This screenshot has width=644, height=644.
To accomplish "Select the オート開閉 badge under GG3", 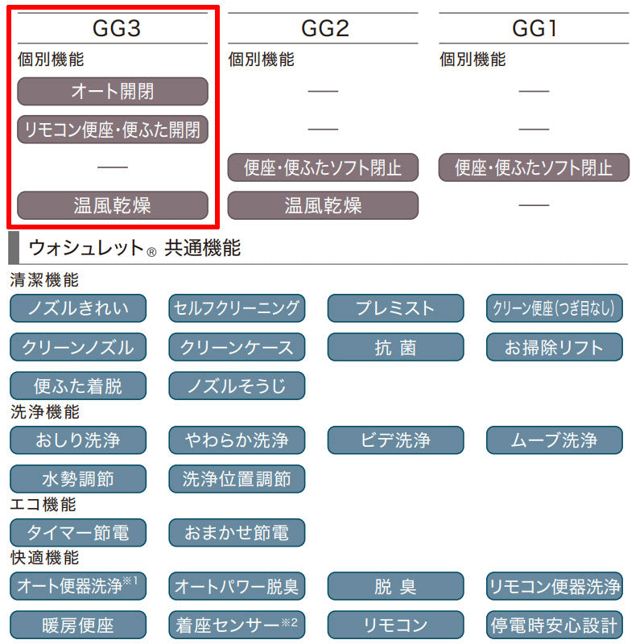I will pos(113,91).
